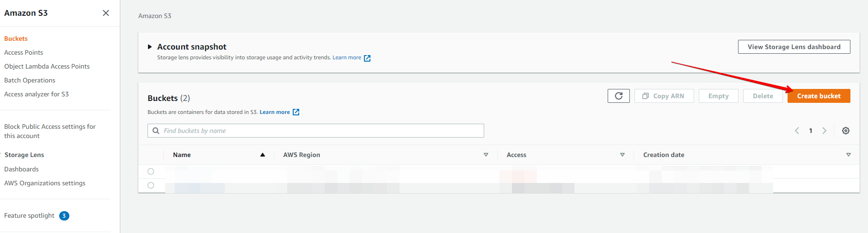Select the first bucket radio button
This screenshot has width=868, height=233.
pos(151,171)
